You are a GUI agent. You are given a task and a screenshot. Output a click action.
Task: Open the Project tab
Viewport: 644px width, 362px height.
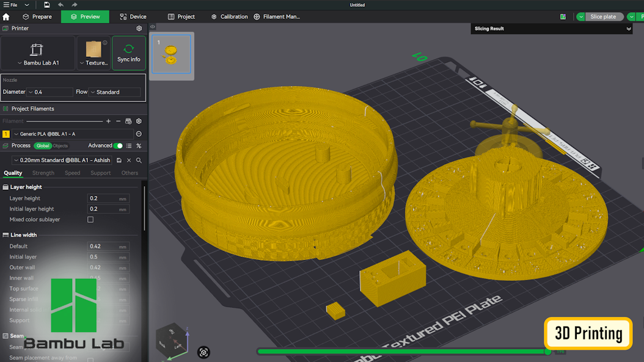pyautogui.click(x=181, y=17)
